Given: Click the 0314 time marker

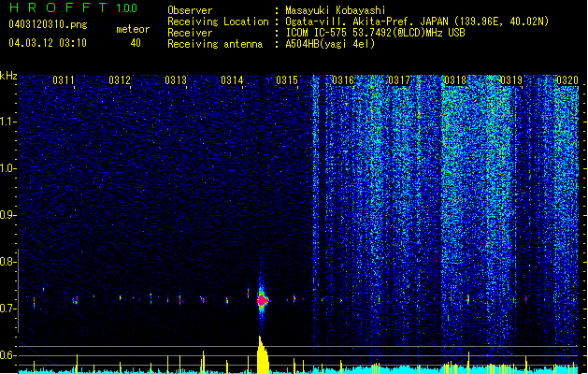Looking at the screenshot, I should coord(232,79).
